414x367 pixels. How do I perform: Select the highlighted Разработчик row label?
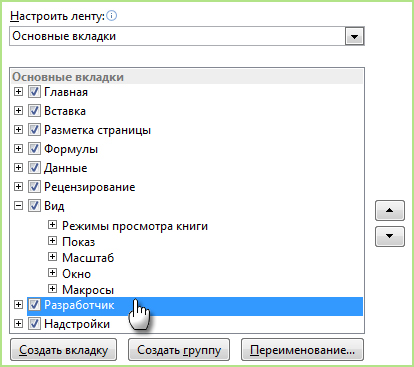click(x=79, y=305)
